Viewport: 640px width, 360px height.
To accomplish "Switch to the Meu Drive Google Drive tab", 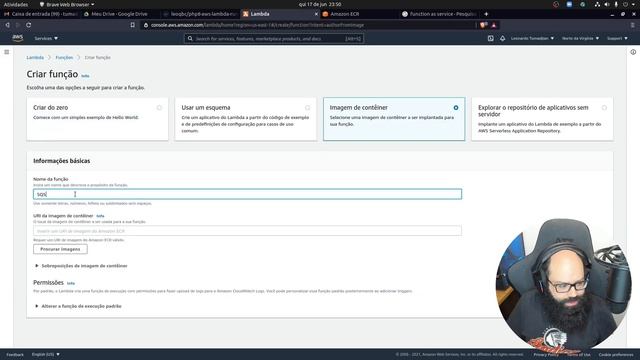I will tap(119, 14).
